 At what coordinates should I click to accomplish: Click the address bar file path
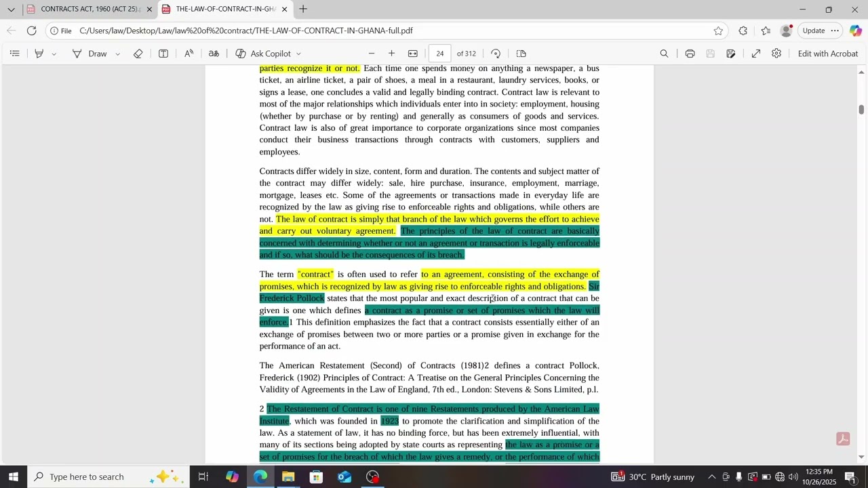245,30
